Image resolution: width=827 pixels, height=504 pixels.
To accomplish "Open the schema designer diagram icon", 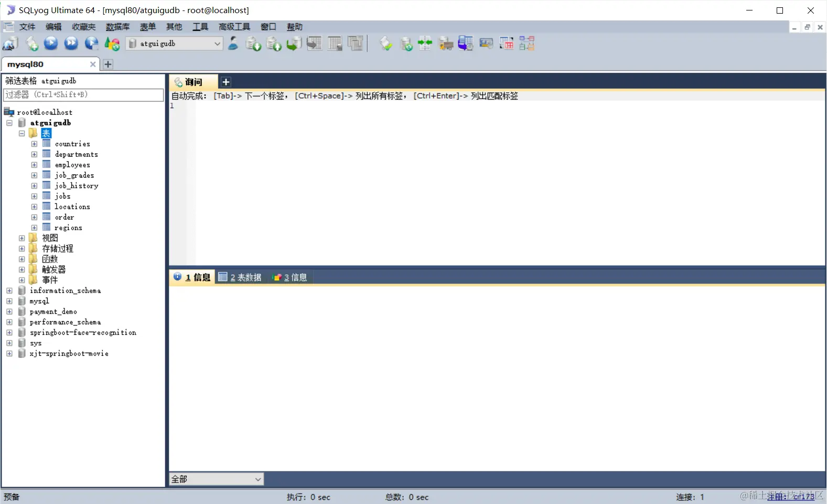I will point(527,43).
